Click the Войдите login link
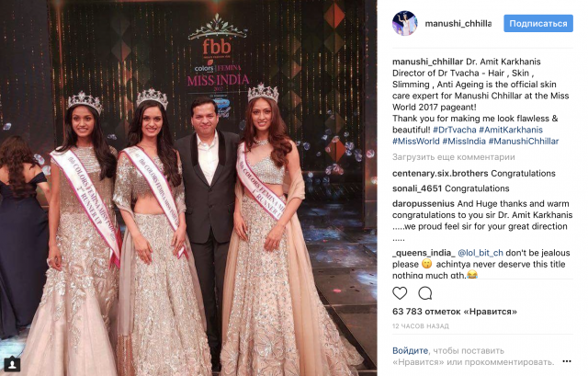Viewport: 588px width, 376px height. [x=411, y=351]
